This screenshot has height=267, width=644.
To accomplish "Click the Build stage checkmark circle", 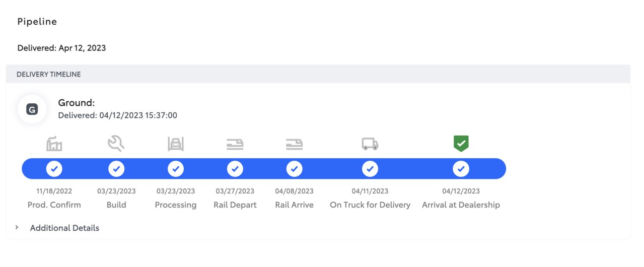I will point(116,169).
